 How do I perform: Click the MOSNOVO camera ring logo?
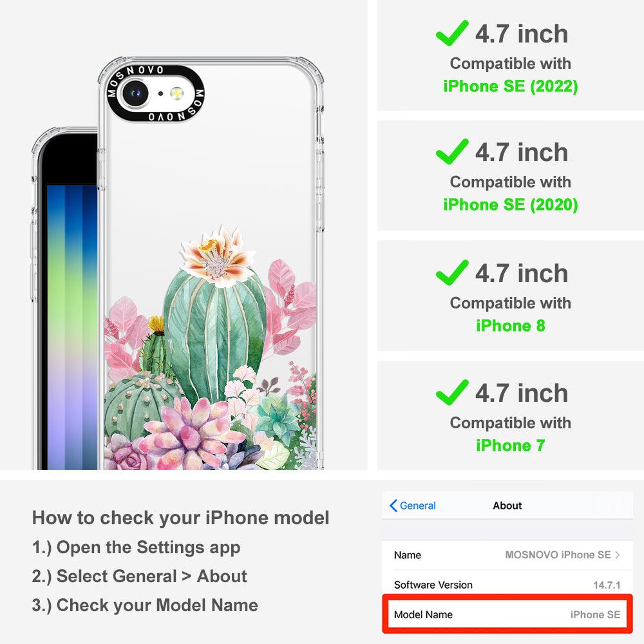156,93
